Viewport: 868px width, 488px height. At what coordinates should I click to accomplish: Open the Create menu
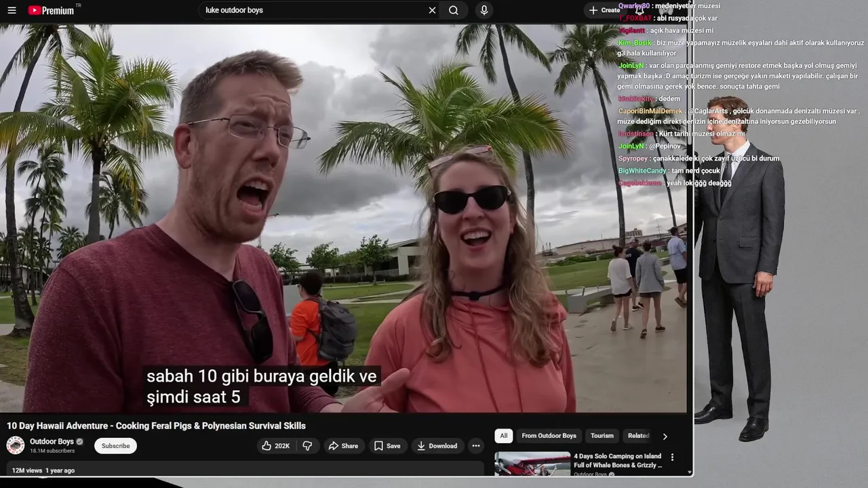click(604, 10)
